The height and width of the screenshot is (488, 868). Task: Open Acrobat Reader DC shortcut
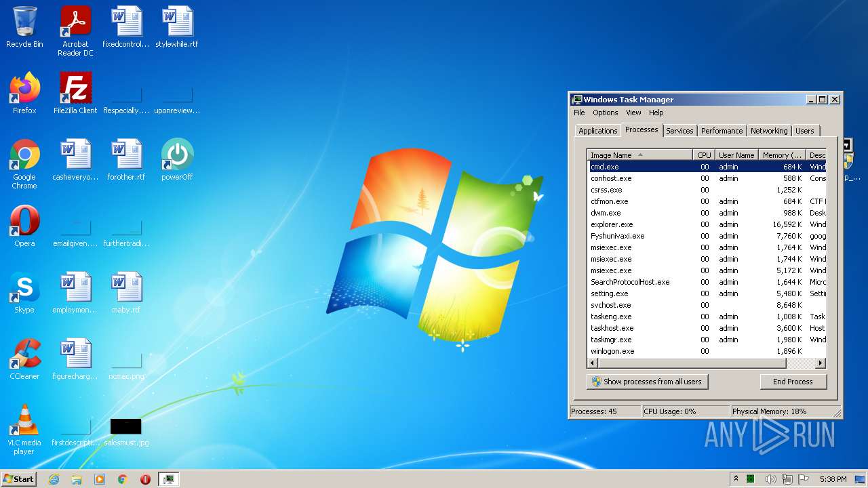[75, 31]
